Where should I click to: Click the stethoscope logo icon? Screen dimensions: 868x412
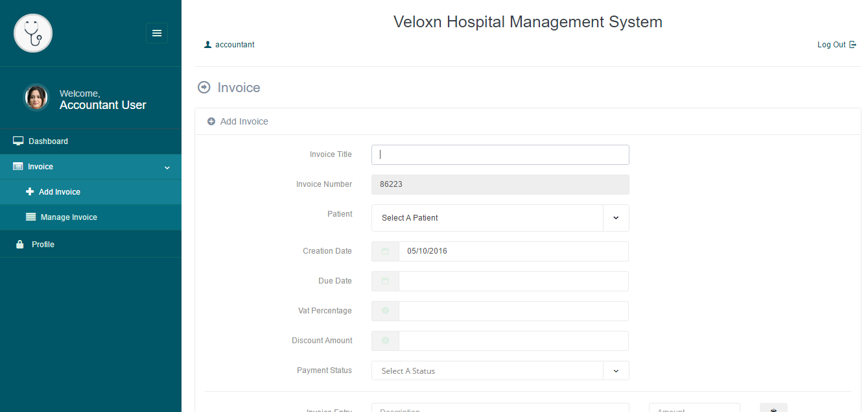(x=33, y=33)
